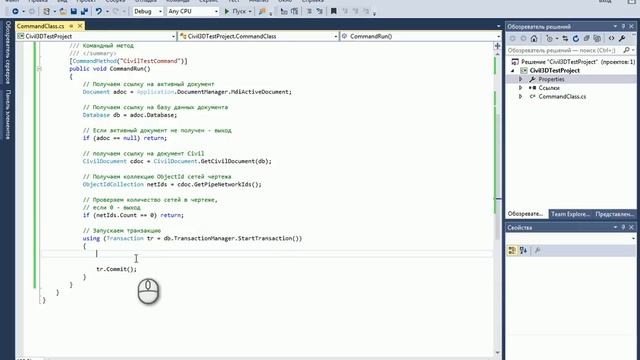Image resolution: width=640 pixels, height=360 pixels.
Task: Increase indent of selected lines
Action: tap(295, 11)
